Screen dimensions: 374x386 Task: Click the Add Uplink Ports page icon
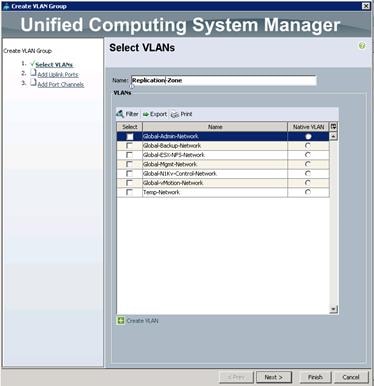coord(33,73)
